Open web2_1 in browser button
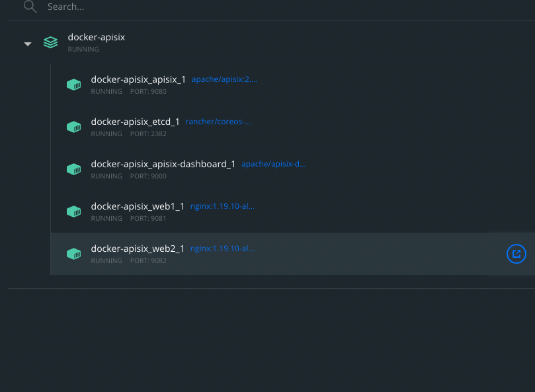The image size is (535, 392). 516,254
